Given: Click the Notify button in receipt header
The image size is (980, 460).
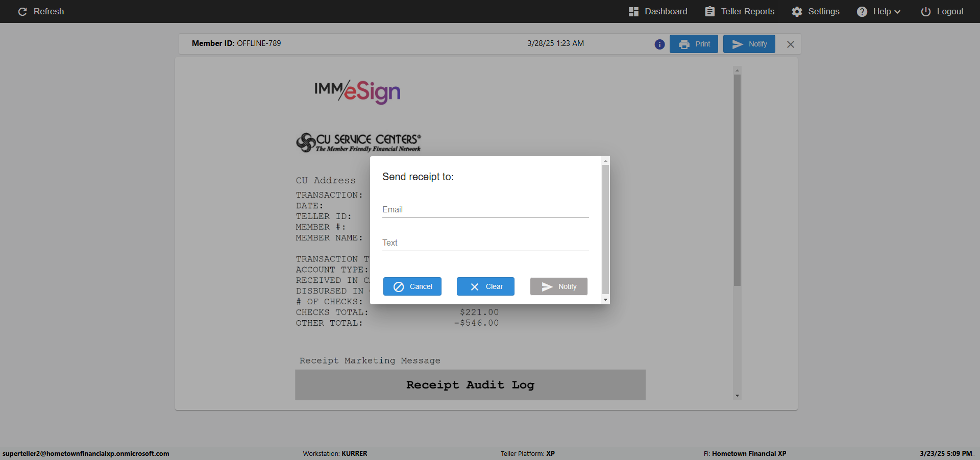Looking at the screenshot, I should pyautogui.click(x=749, y=44).
